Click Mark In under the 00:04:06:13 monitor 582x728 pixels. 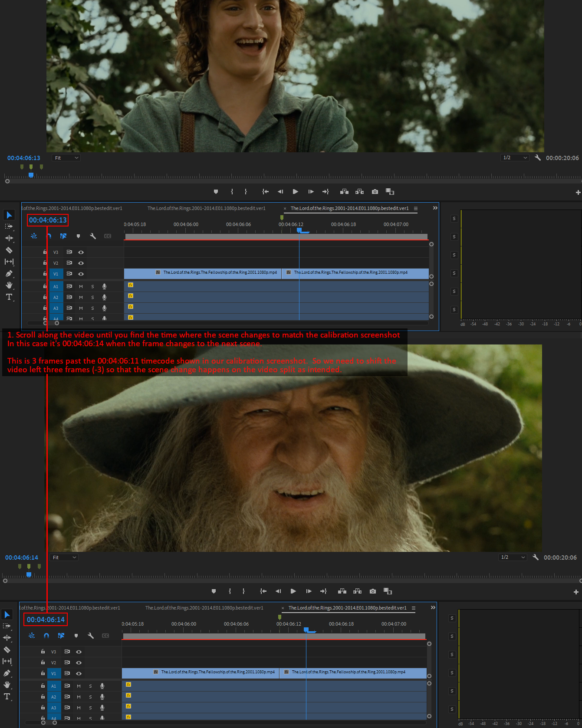pos(232,192)
